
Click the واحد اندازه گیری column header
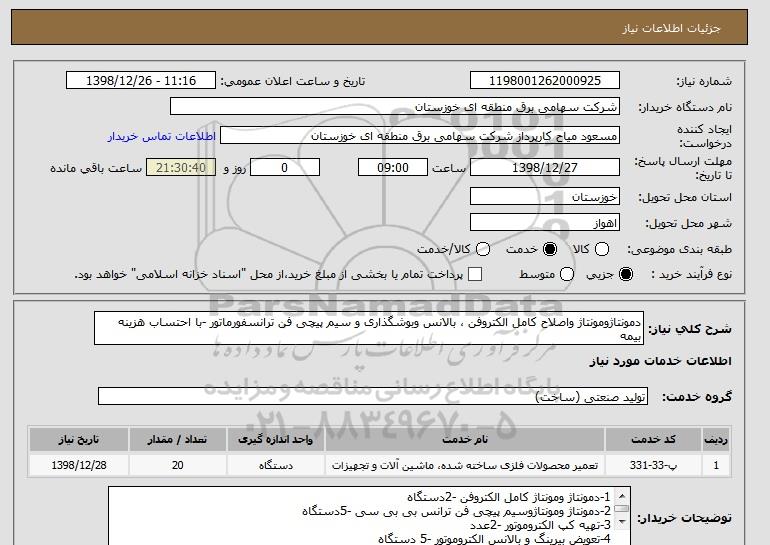click(x=275, y=439)
